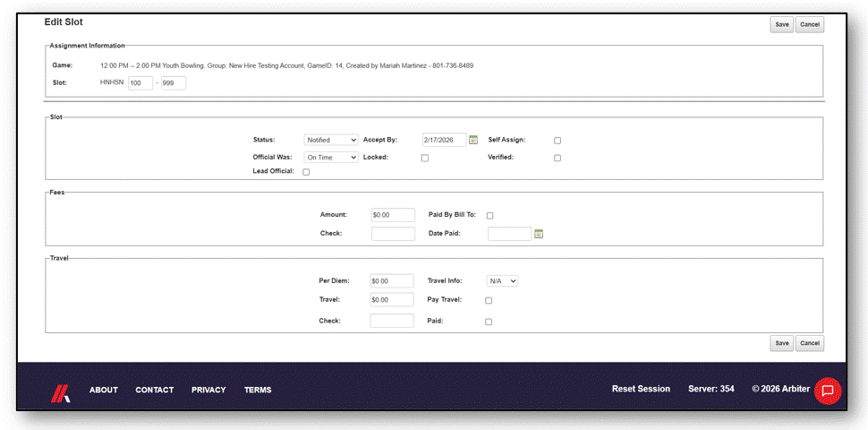The width and height of the screenshot is (868, 430).
Task: Check the Verified checkbox
Action: [x=557, y=158]
